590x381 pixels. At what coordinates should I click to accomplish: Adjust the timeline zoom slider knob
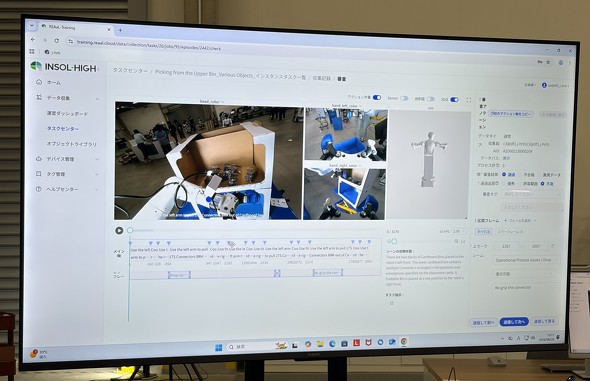[394, 241]
